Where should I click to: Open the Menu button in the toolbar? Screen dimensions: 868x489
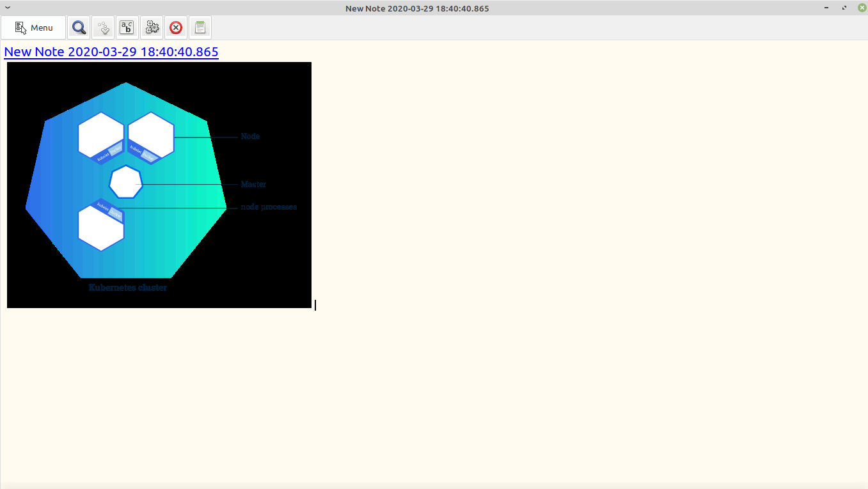point(33,27)
